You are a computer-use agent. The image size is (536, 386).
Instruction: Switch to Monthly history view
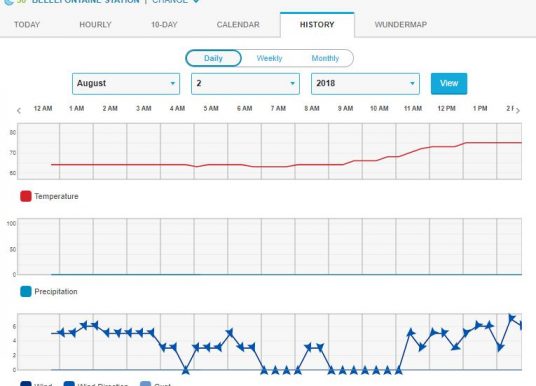[x=325, y=58]
